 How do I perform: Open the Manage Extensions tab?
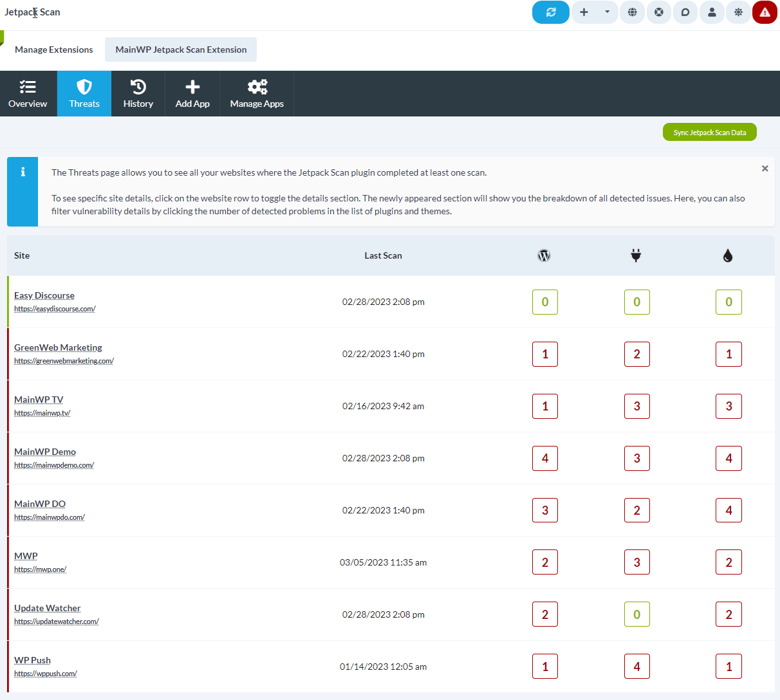(x=54, y=50)
